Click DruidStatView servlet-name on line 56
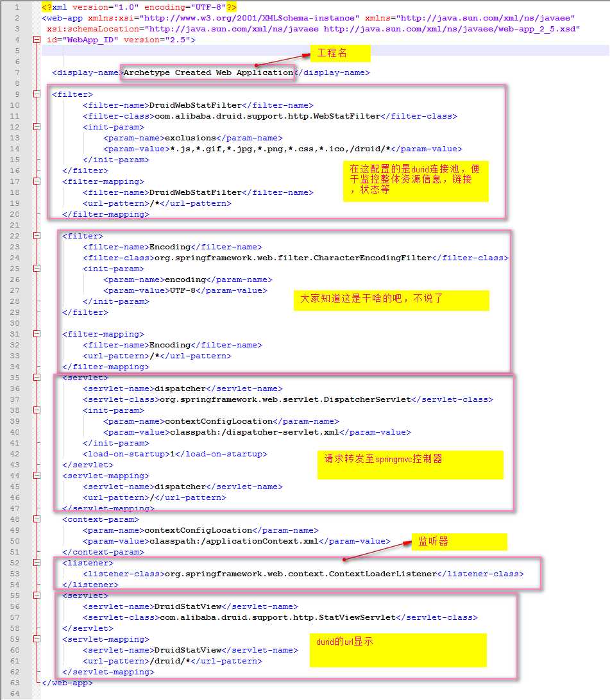Screen dimensions: 610x700 [x=187, y=606]
